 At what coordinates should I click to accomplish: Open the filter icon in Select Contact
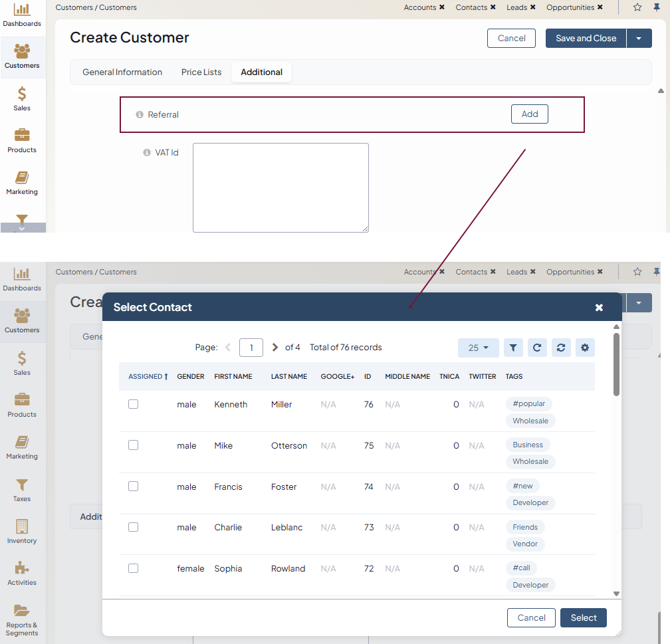512,348
